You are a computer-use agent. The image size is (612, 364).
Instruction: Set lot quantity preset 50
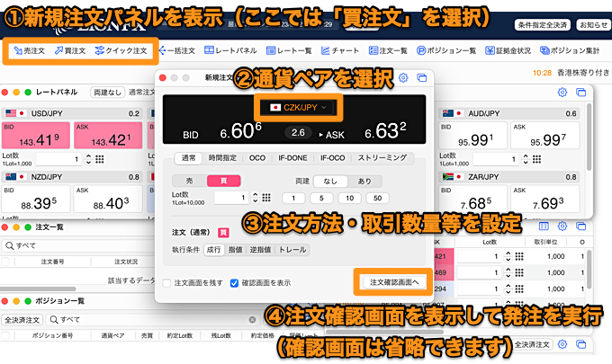click(x=377, y=198)
